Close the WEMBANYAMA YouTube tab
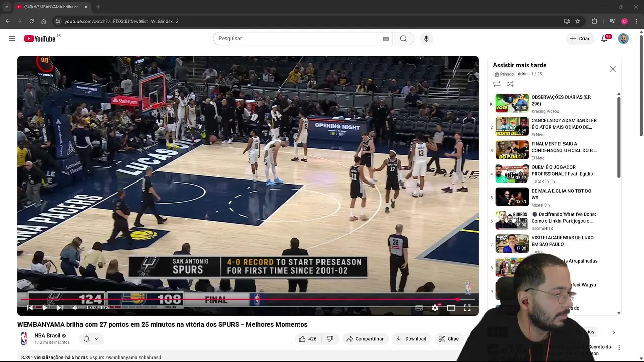This screenshot has width=644, height=362. (86, 7)
